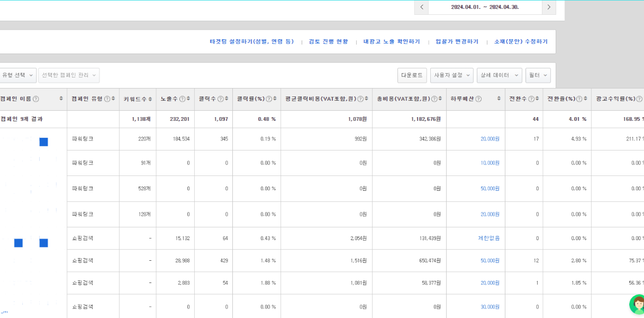644x318 pixels.
Task: Select the total keyword count 1,138개
Action: click(141, 119)
